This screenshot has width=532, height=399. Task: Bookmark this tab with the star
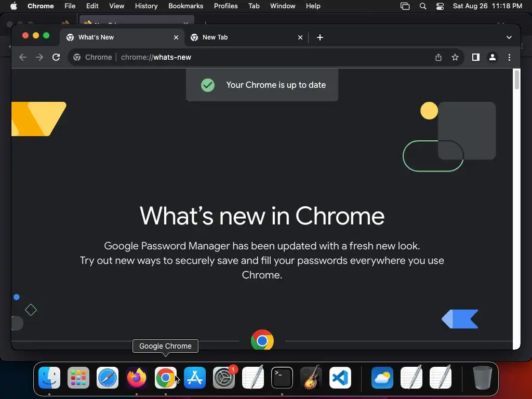[455, 57]
